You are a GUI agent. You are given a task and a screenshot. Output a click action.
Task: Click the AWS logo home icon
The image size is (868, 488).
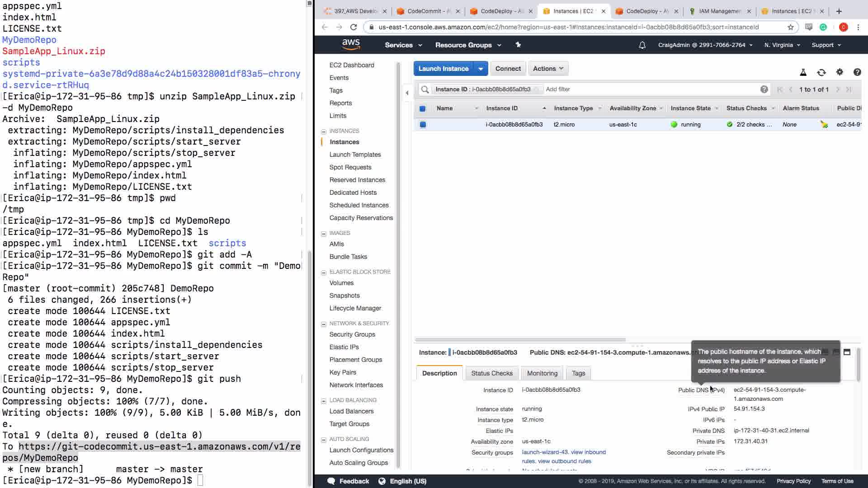[351, 44]
